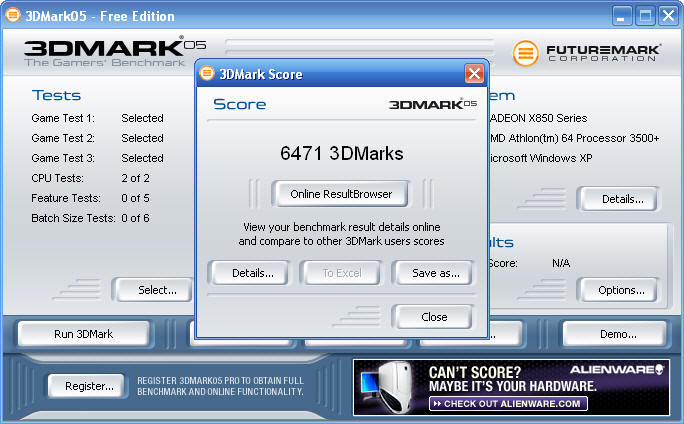This screenshot has width=684, height=424.
Task: Start the benchmark with Run 3DMark
Action: (83, 334)
